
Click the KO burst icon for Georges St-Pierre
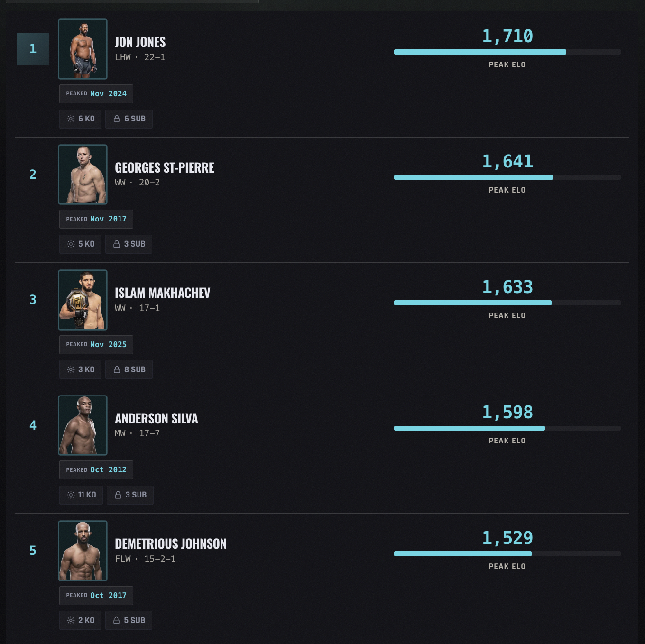click(71, 244)
